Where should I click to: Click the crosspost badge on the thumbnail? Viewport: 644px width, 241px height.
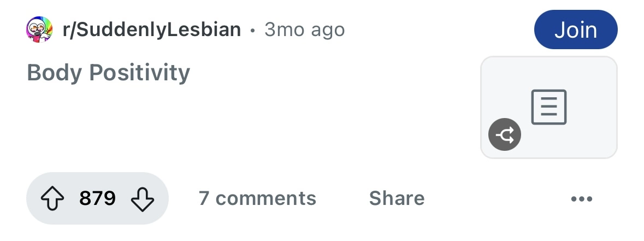(504, 134)
